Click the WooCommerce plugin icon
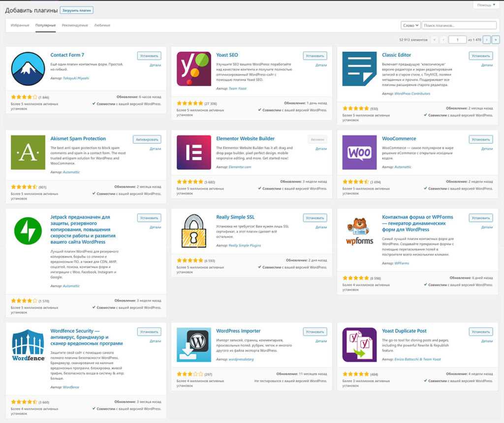Screen dimensions: 504x423 [x=359, y=153]
